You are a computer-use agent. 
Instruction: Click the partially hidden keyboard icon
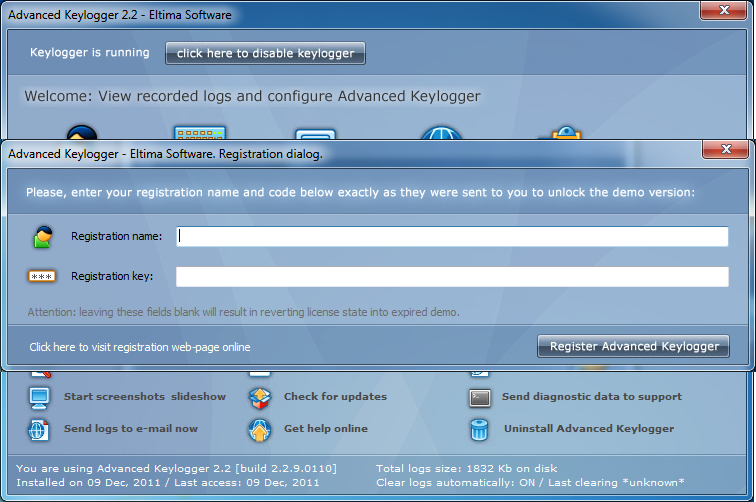pos(200,134)
